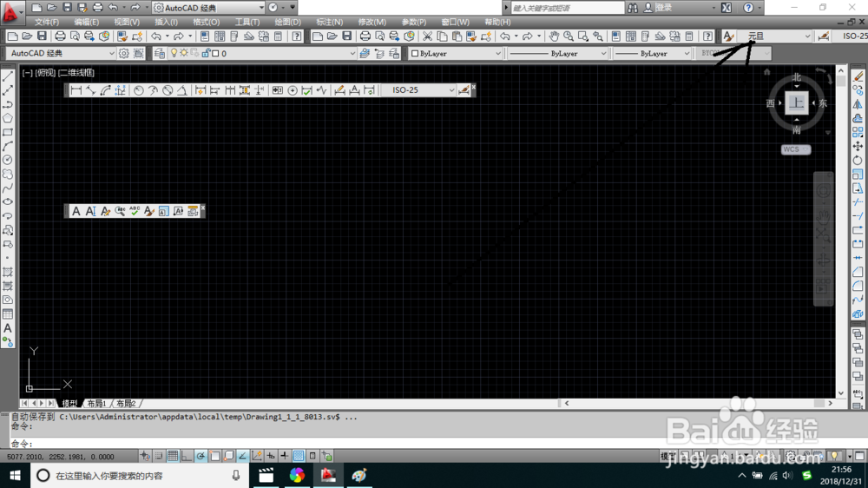Select the Diameter dimension tool

point(168,90)
